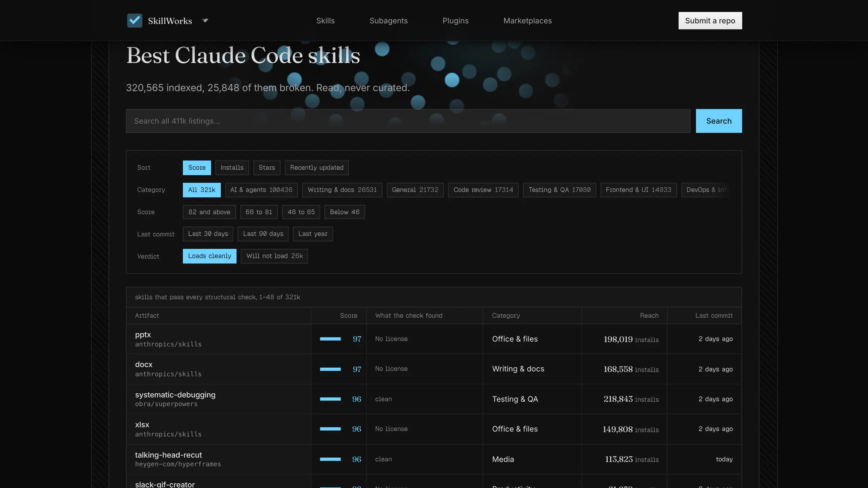Open the Plugins nav item
The width and height of the screenshot is (868, 488).
click(455, 21)
